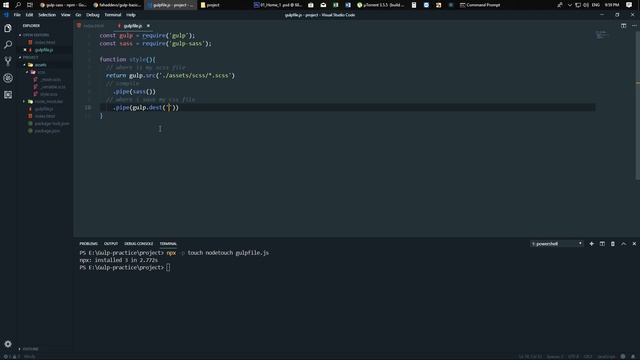Open the View menu

(65, 15)
